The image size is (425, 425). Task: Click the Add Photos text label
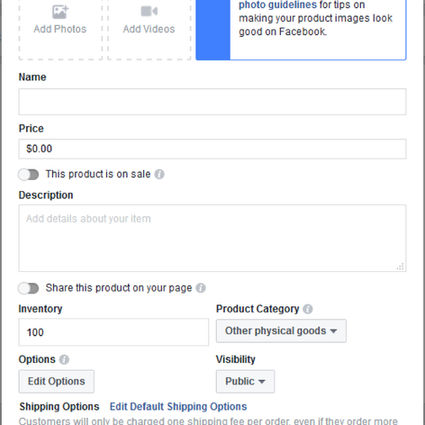[60, 29]
